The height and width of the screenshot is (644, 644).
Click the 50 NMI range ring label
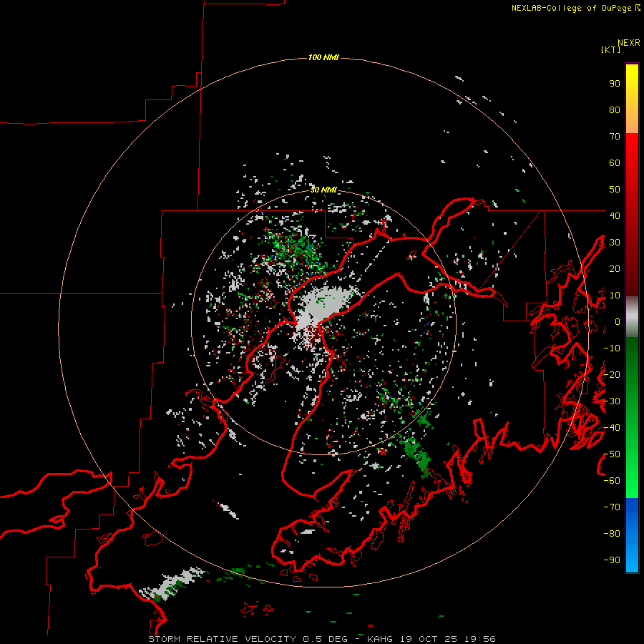point(323,190)
